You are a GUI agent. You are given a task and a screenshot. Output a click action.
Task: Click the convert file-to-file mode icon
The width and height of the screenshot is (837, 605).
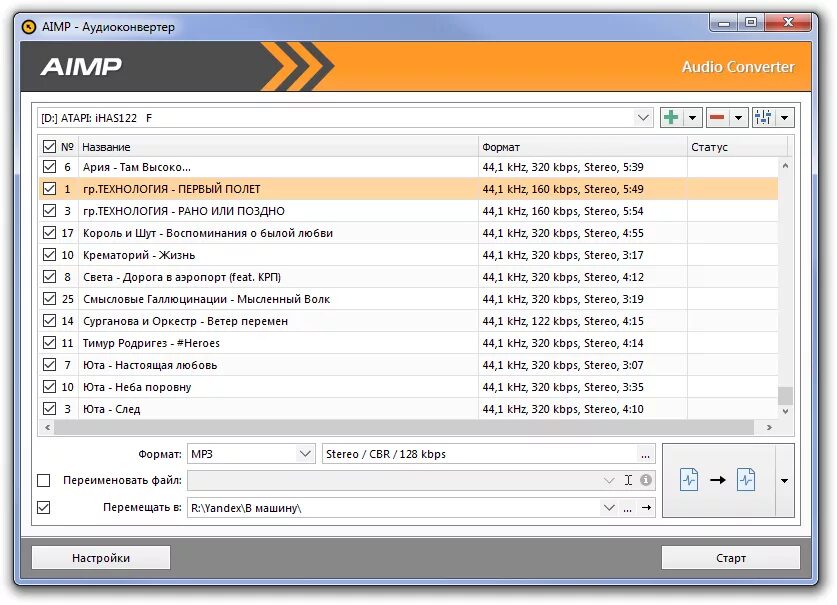click(718, 480)
